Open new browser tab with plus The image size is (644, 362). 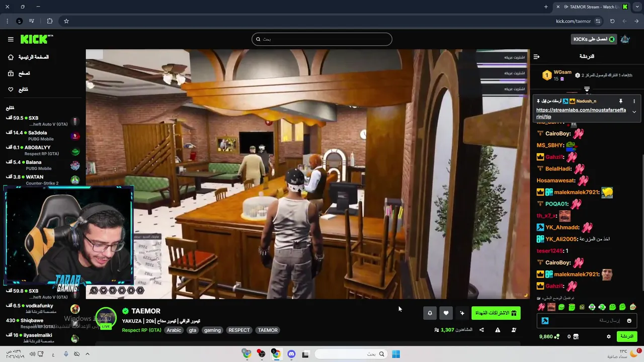pos(546,7)
